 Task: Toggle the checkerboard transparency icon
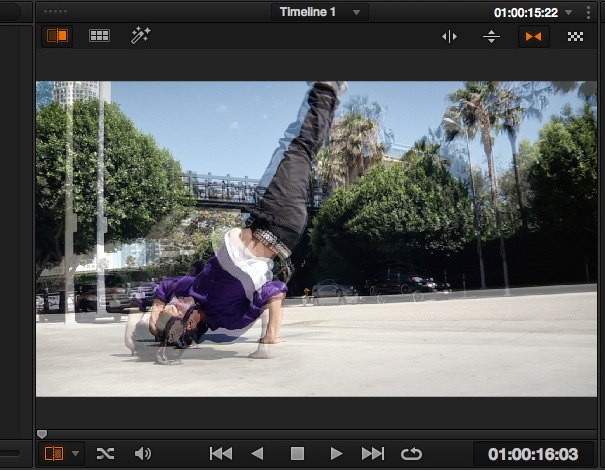[x=575, y=37]
